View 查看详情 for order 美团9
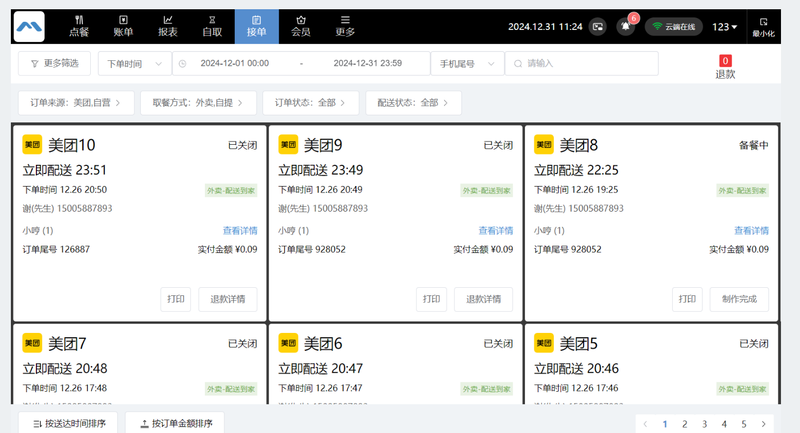Viewport: 800px width, 433px height. point(495,231)
